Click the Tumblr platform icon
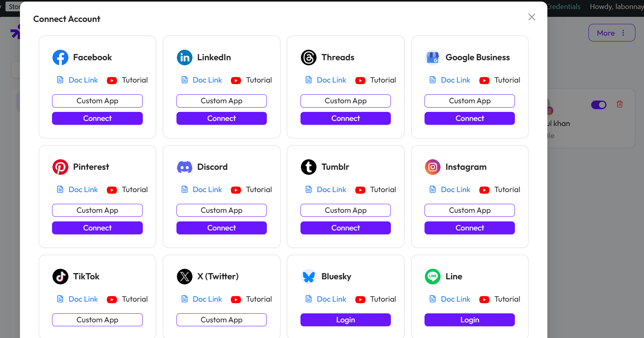 click(x=309, y=167)
